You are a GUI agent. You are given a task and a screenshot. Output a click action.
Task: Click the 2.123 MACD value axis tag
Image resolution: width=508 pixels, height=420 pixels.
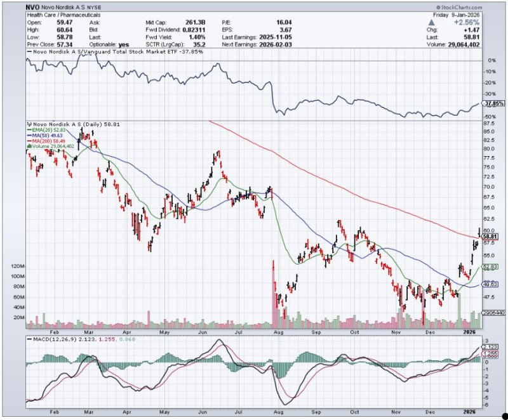click(x=491, y=346)
